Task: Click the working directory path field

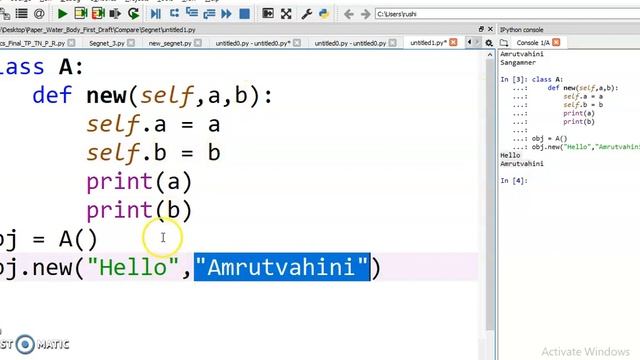Action: 507,14
